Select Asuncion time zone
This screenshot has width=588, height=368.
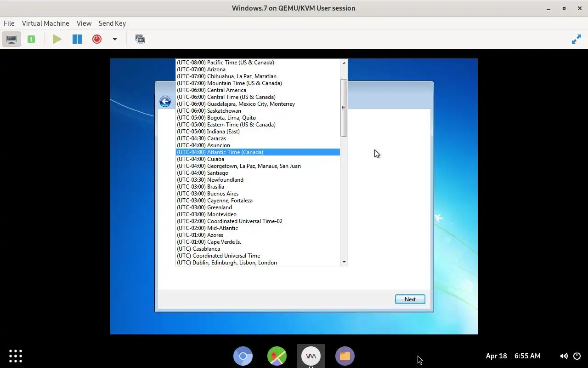point(258,145)
